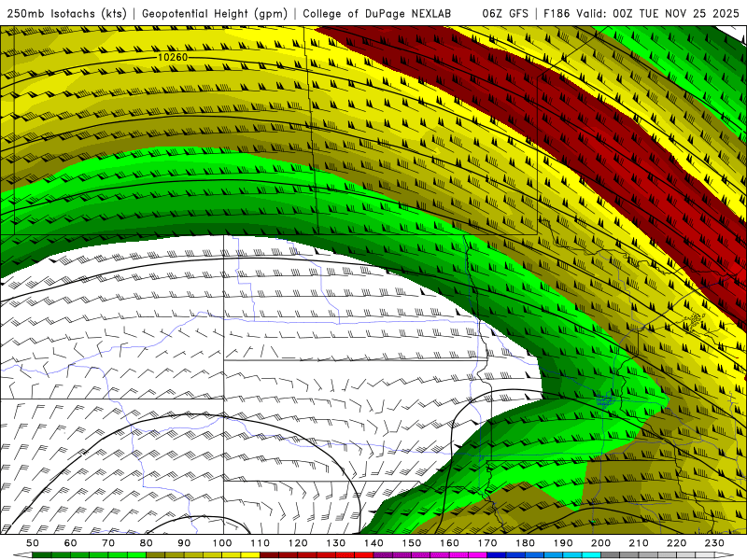Click the 200 label on the color scale
The height and width of the screenshot is (560, 747).
pos(600,543)
